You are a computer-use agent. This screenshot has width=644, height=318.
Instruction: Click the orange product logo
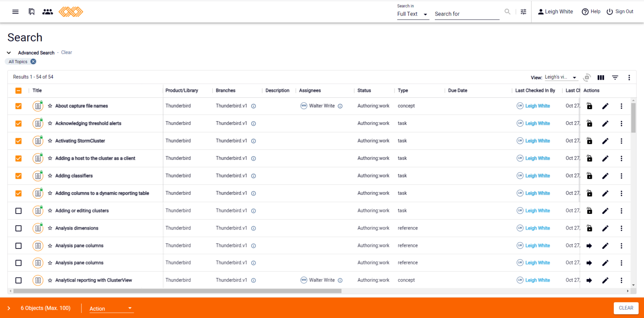click(71, 12)
